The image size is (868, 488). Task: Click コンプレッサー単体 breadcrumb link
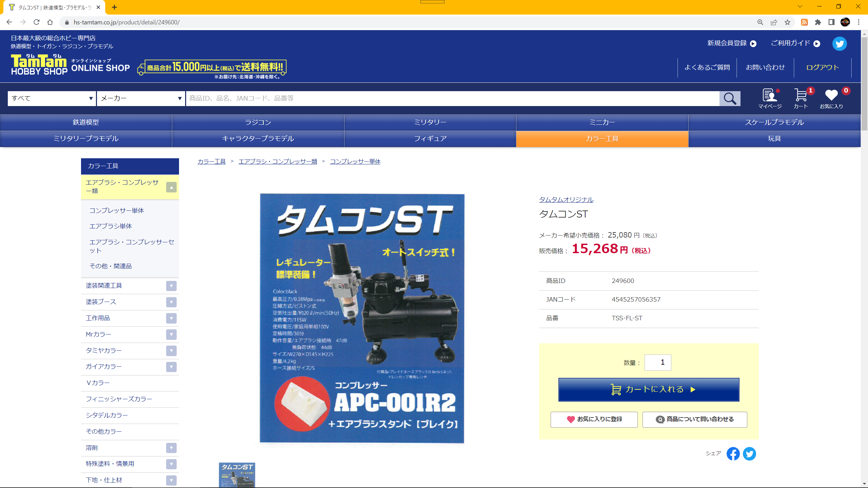355,162
